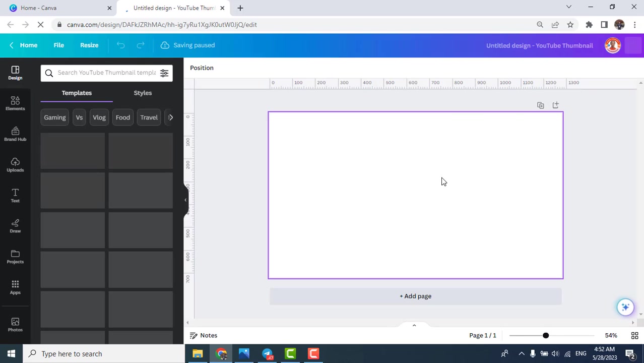Open the Brand Hub panel

point(15,134)
